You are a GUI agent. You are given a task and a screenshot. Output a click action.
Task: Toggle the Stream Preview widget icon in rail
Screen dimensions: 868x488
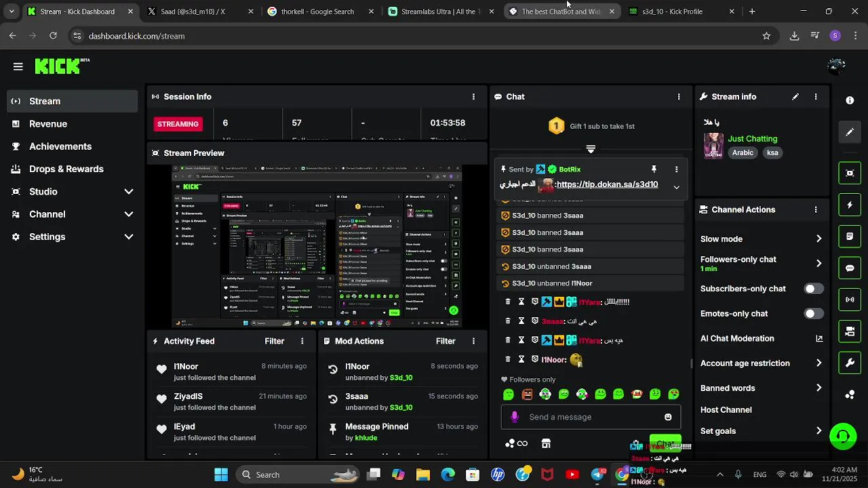click(850, 173)
